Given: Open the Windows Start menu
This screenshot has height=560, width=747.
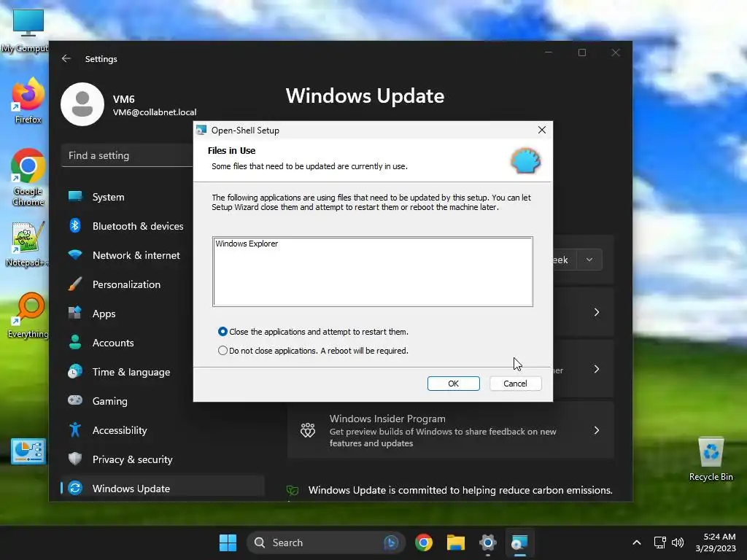Looking at the screenshot, I should (228, 542).
